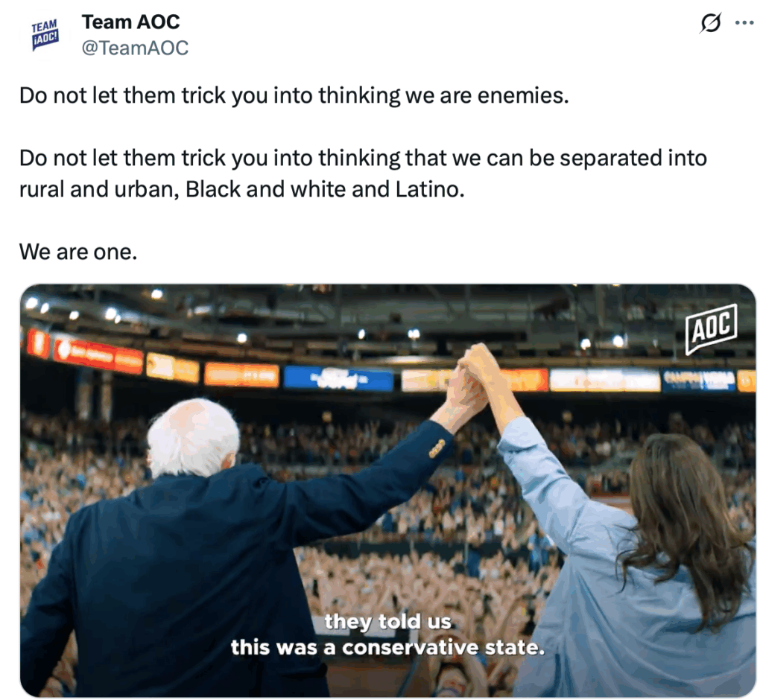This screenshot has width=763, height=700.
Task: Play the embedded rally video
Action: [x=387, y=490]
